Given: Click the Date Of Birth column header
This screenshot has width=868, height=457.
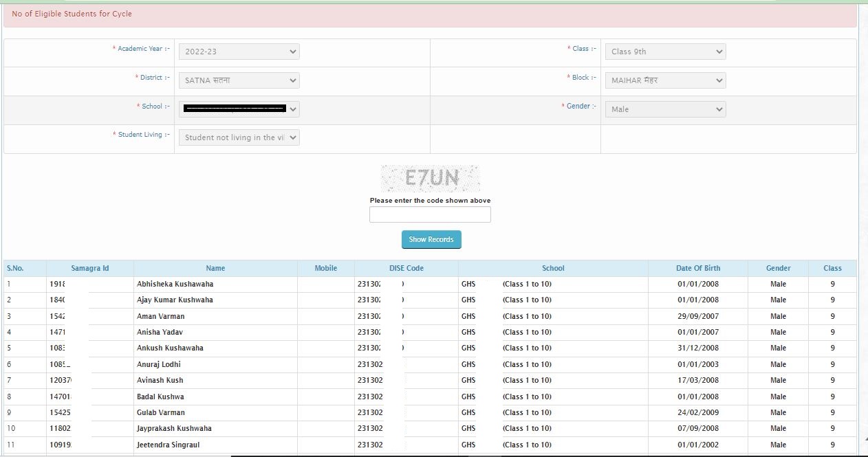Looking at the screenshot, I should point(697,268).
